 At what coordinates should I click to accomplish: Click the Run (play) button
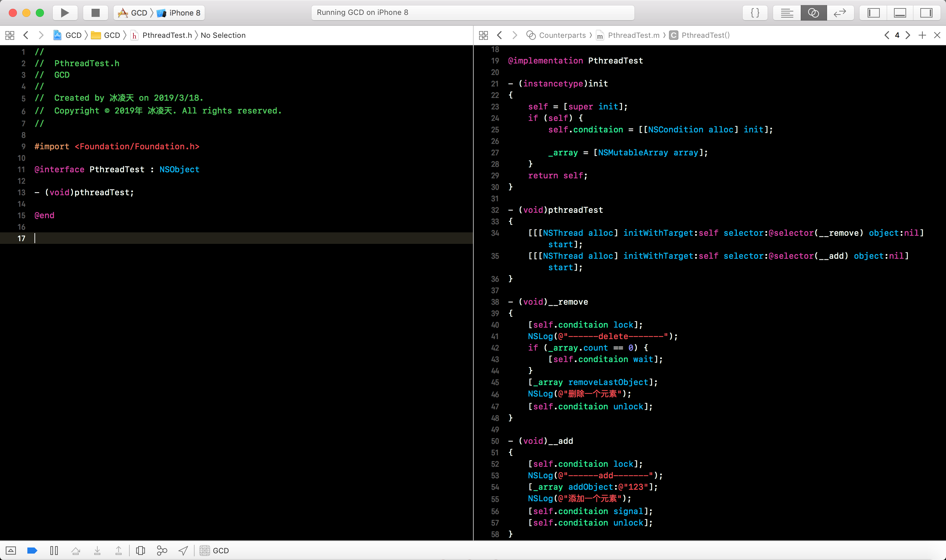pos(65,13)
